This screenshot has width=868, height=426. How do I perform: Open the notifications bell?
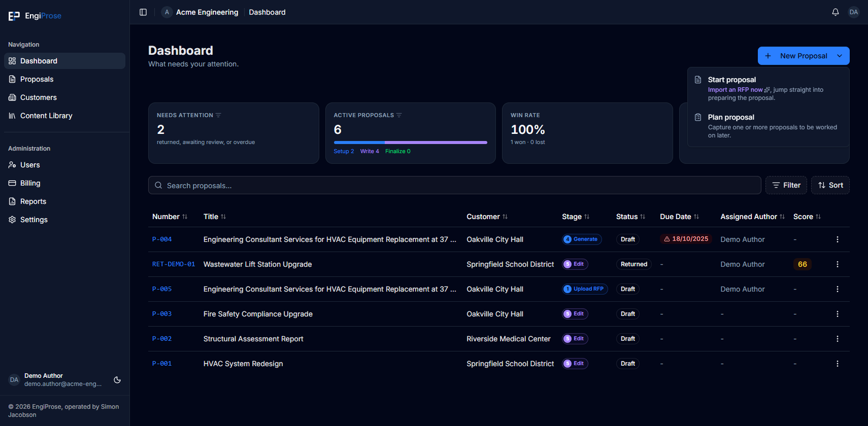835,12
